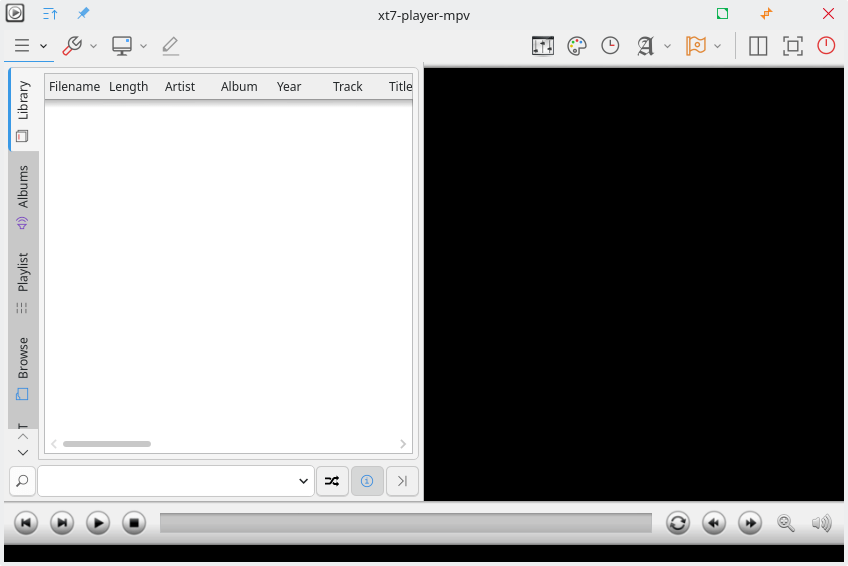Toggle the repeat loop button
This screenshot has width=848, height=566.
(678, 523)
